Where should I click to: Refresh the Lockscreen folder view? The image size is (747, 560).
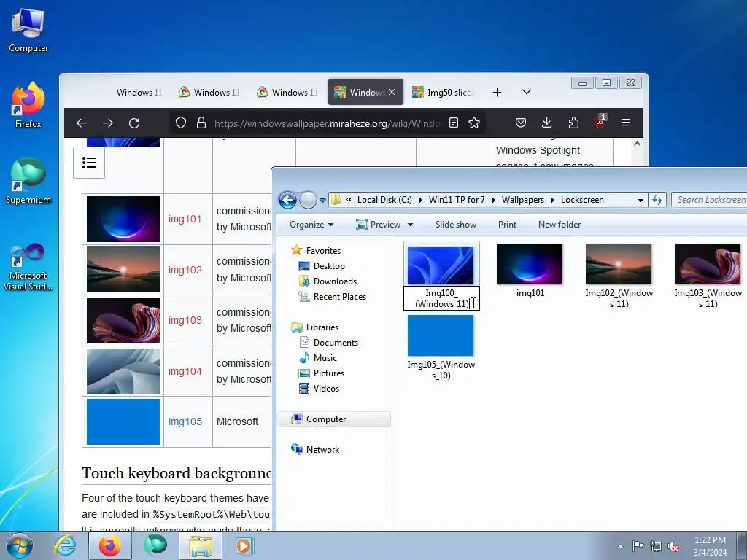point(657,201)
